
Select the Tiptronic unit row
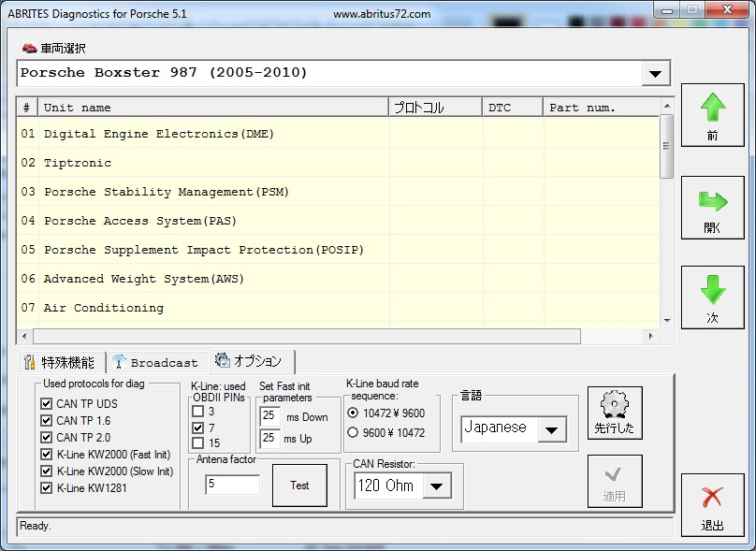338,163
